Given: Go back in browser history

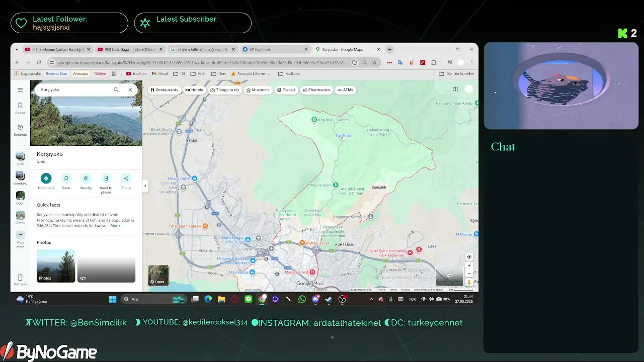Looking at the screenshot, I should point(17,62).
